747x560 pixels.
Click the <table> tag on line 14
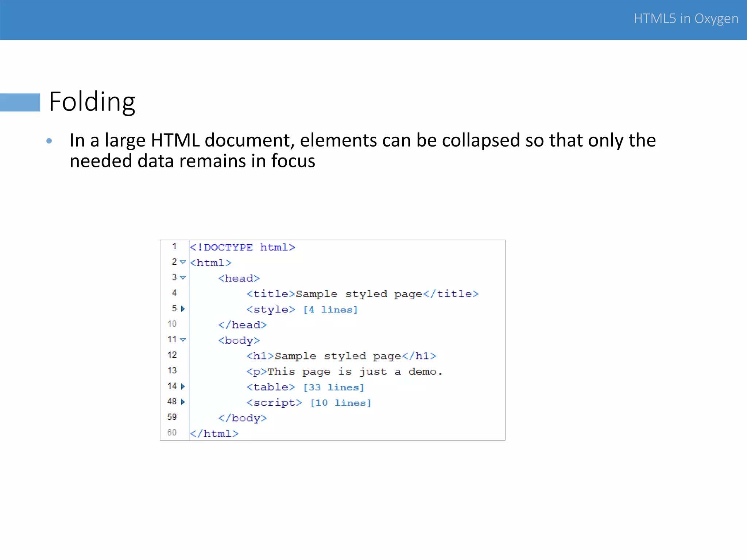271,387
